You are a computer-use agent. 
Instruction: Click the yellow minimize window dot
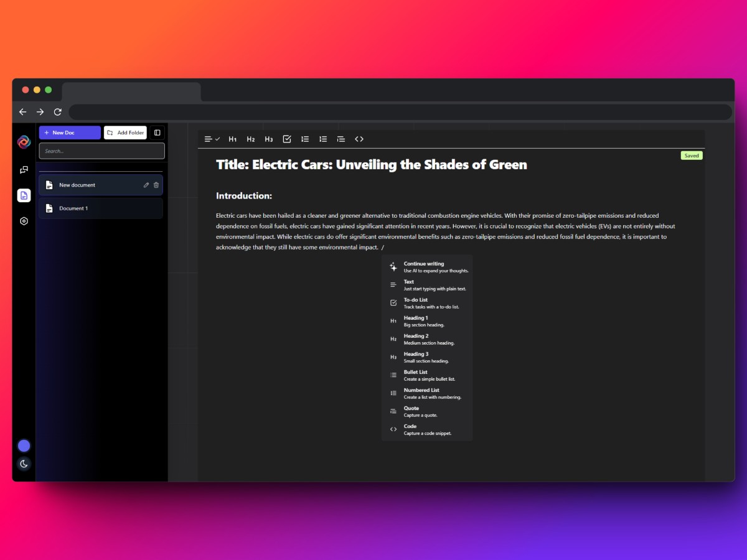(37, 90)
